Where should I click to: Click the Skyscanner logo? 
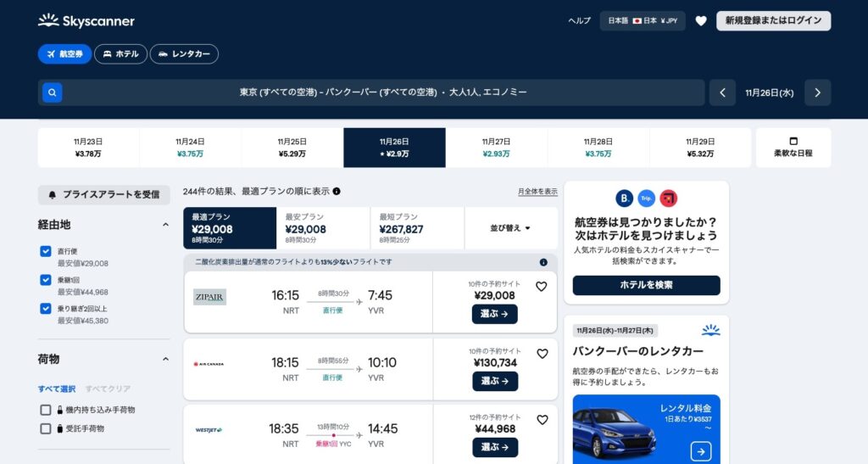coord(86,21)
